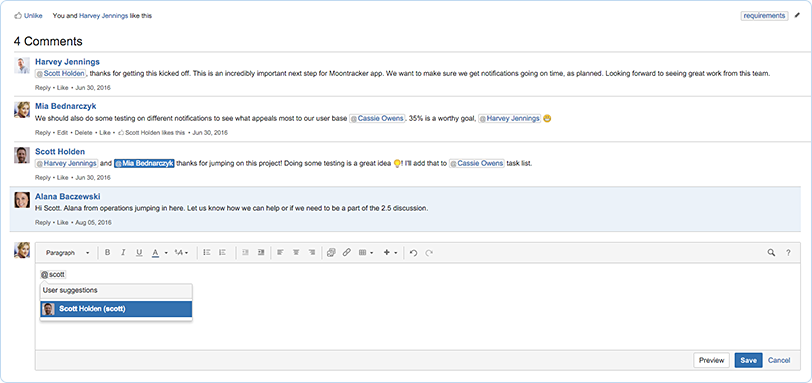The width and height of the screenshot is (812, 383).
Task: Save the comment
Action: [748, 360]
